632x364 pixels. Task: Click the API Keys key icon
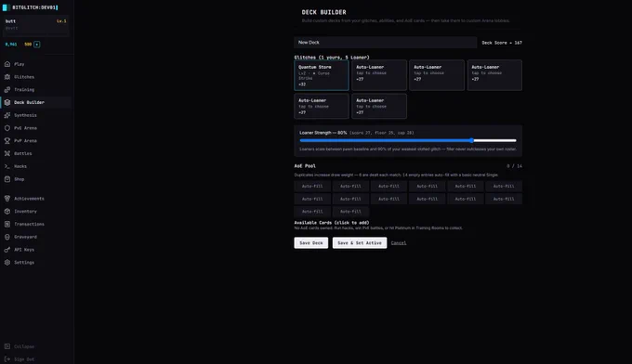(x=7, y=250)
